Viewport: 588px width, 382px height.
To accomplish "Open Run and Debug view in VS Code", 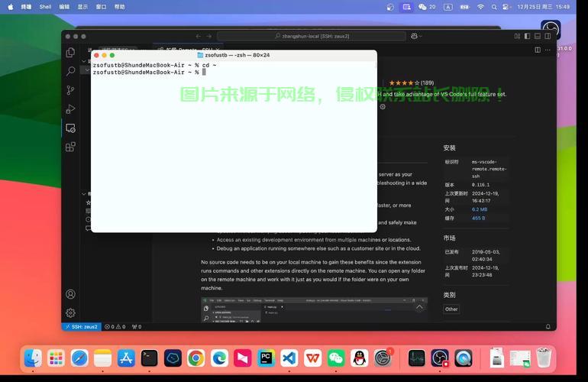I will point(70,109).
